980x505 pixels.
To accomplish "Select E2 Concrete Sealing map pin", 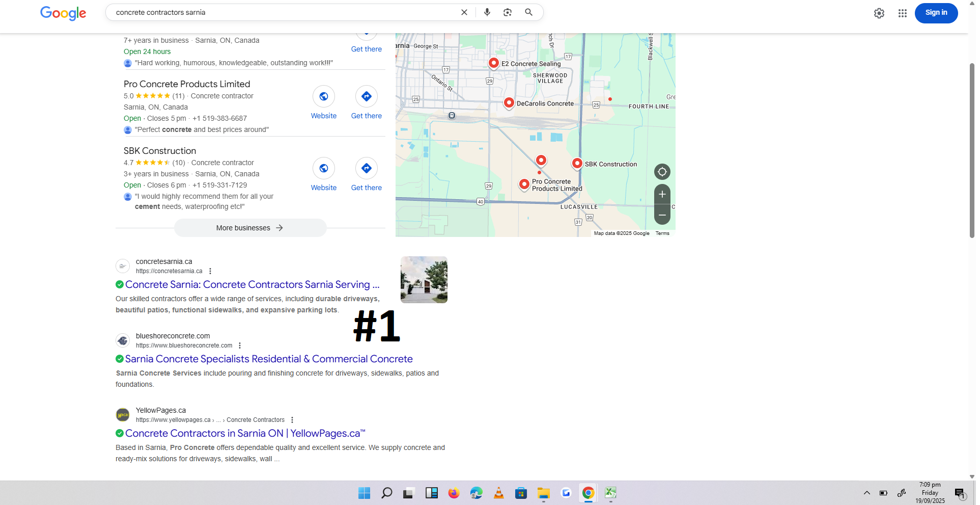I will point(493,63).
